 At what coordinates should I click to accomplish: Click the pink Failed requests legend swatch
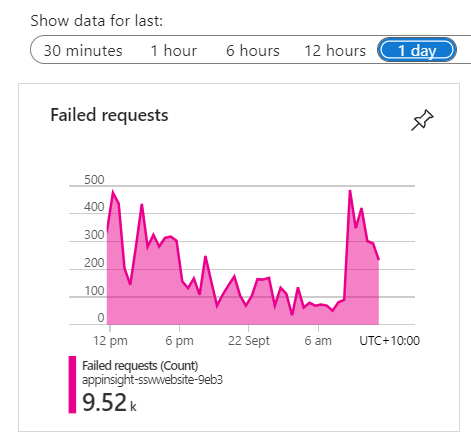(x=72, y=385)
